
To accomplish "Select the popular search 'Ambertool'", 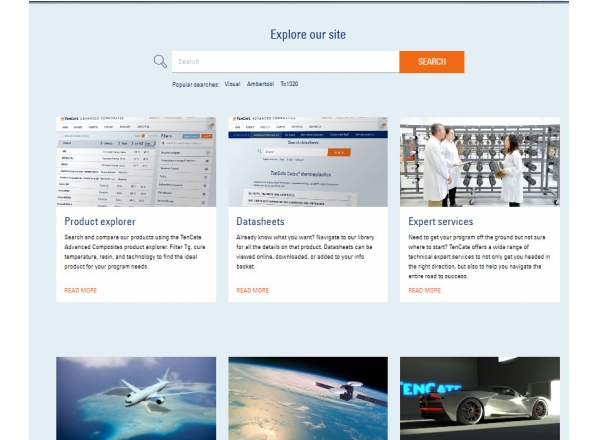I will point(260,84).
